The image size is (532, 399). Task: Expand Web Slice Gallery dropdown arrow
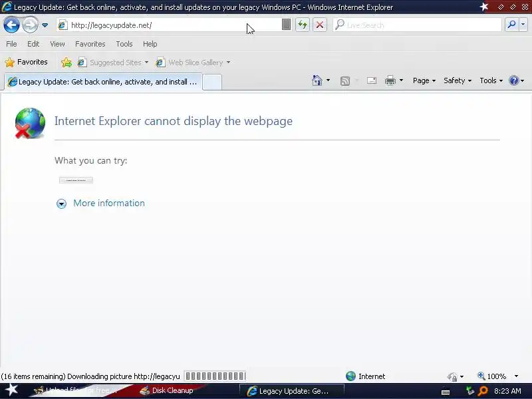(228, 63)
